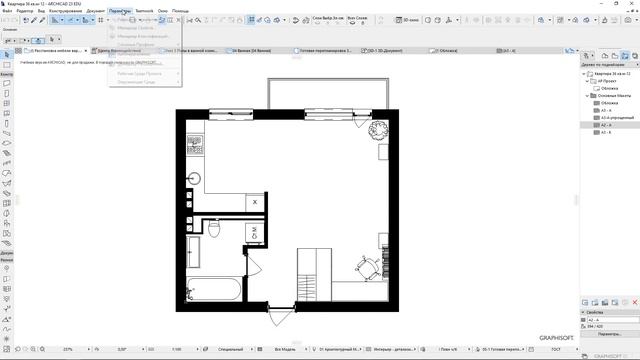Select the A3 - A layout item
Screen dimensions: 640x360
tap(606, 111)
